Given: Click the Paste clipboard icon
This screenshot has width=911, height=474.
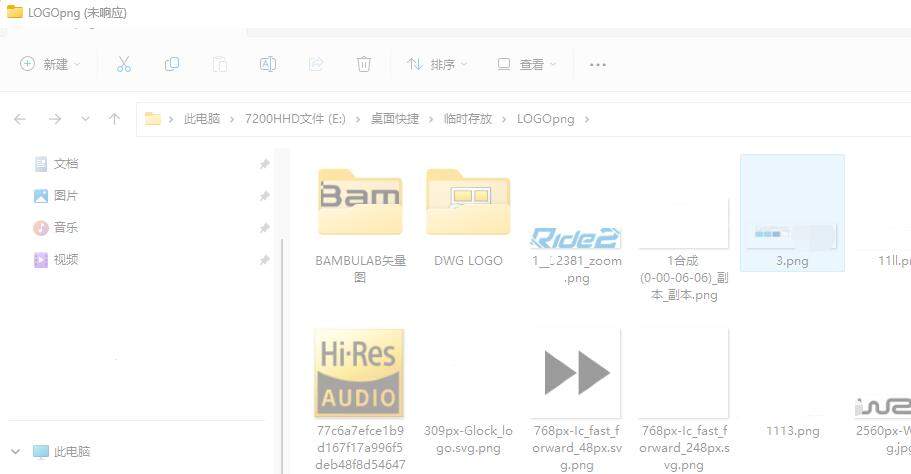Looking at the screenshot, I should [x=220, y=64].
